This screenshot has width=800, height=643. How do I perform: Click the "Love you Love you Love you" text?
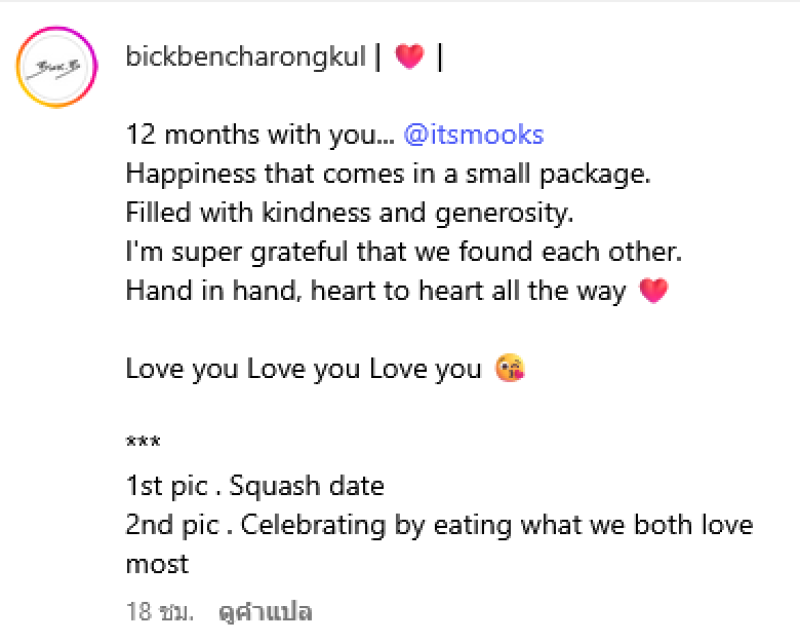(303, 370)
